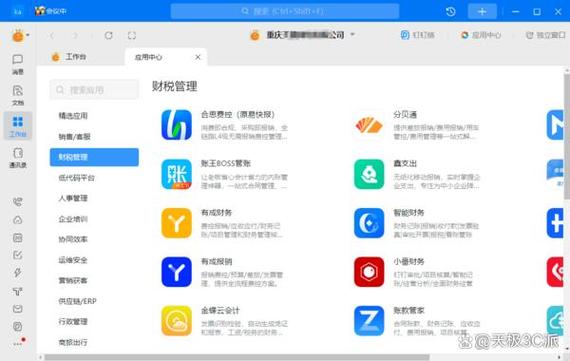Screen dimensions: 570x361
Task: Open the 金蝶云会计 yellow app icon
Action: click(x=176, y=321)
